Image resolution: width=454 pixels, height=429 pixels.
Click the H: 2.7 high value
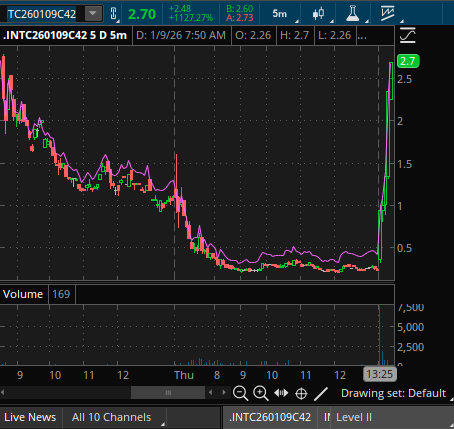tap(295, 35)
